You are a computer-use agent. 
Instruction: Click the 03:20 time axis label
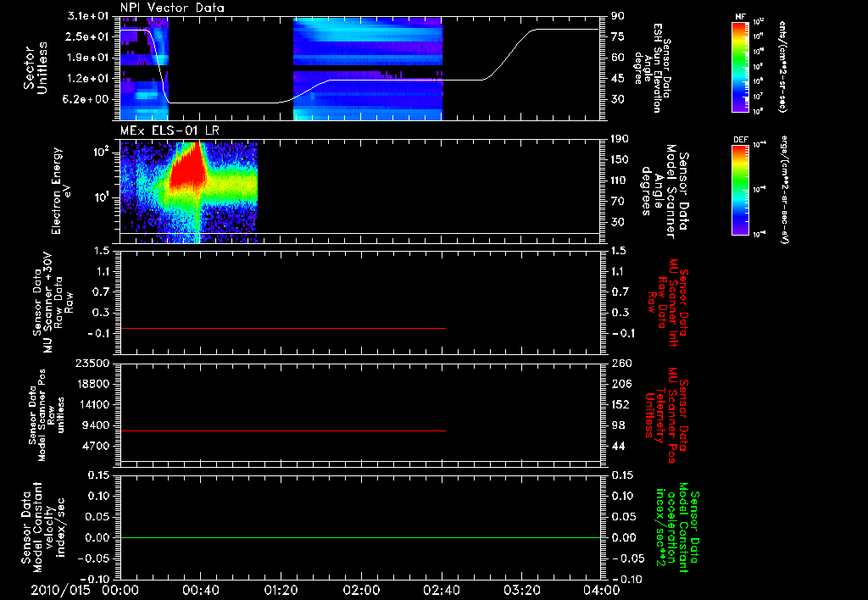522,590
